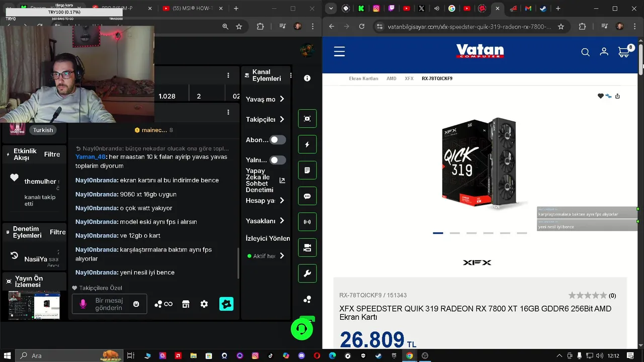Bookmark the Vatan page with star icon
This screenshot has width=644, height=362.
561,27
